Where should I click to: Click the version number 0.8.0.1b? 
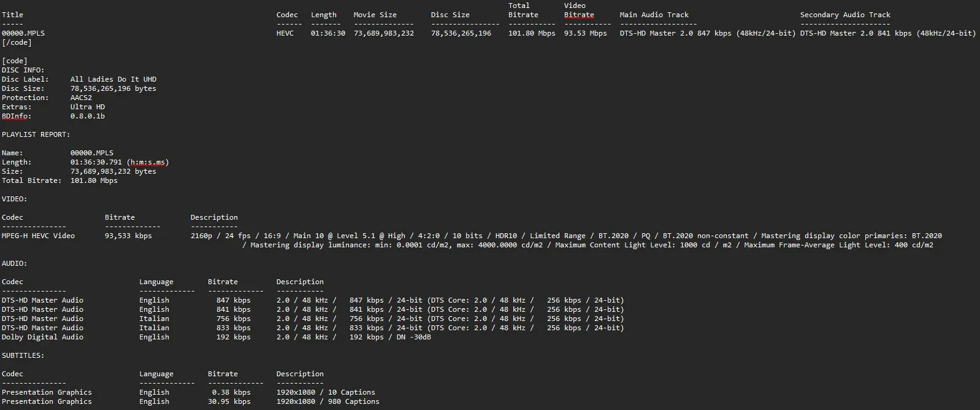pos(87,116)
